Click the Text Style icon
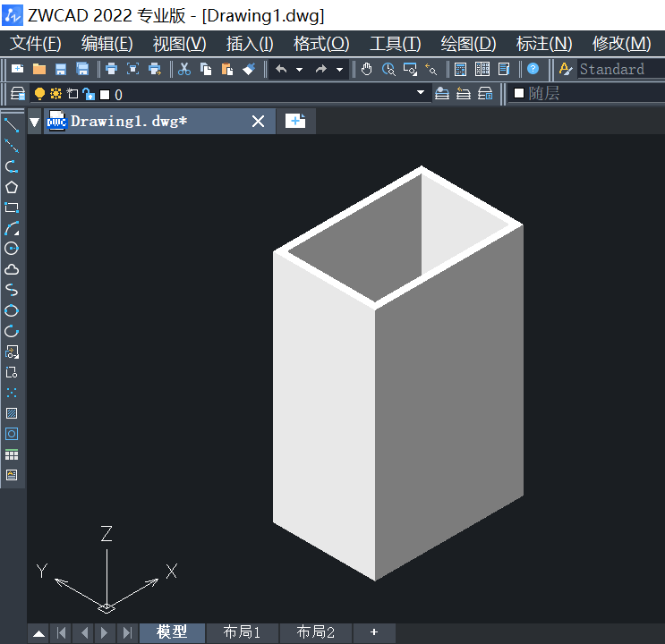665x644 pixels. click(566, 69)
